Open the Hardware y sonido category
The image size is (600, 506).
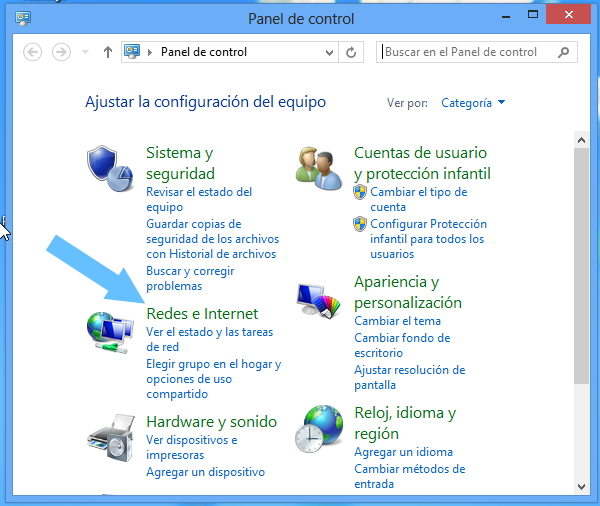[x=212, y=422]
